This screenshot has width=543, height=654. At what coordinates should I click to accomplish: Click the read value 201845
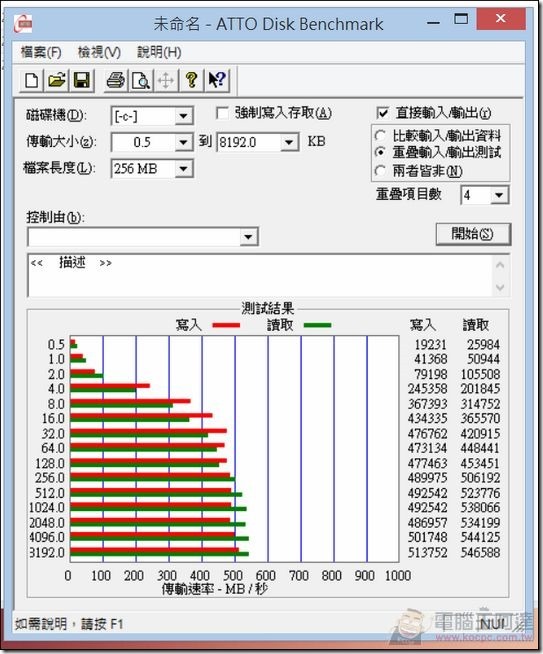tap(480, 389)
